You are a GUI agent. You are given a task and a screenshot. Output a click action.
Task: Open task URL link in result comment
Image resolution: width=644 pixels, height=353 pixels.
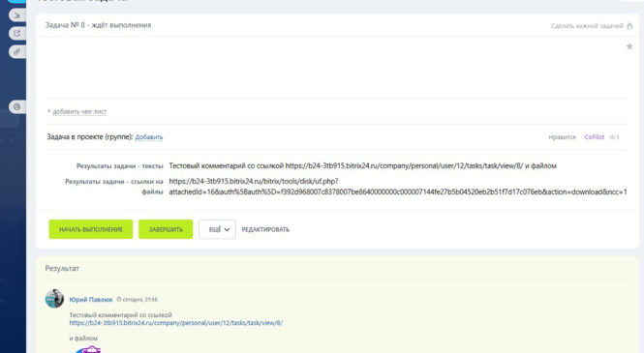point(176,323)
